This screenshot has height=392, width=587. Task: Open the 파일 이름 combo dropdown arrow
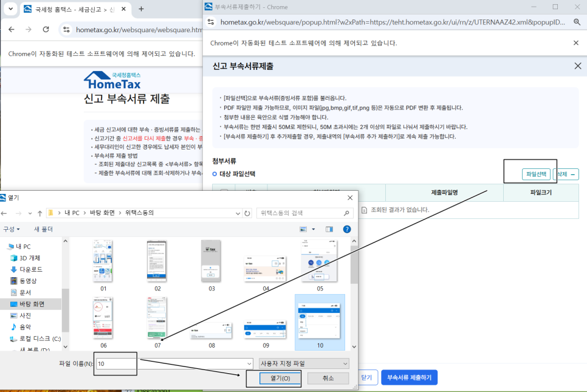pyautogui.click(x=249, y=363)
